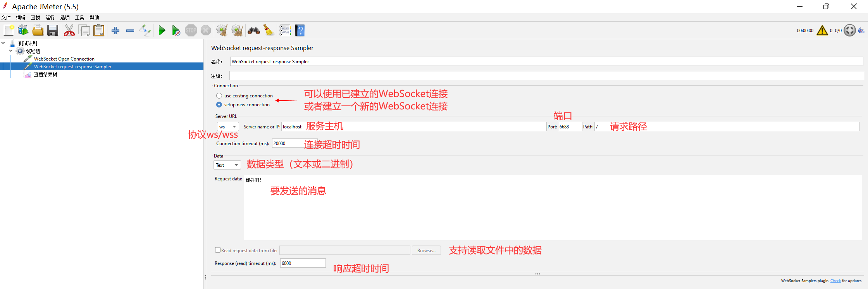Viewport: 868px width, 289px height.
Task: Click the 线程组 tree item label
Action: [x=33, y=51]
